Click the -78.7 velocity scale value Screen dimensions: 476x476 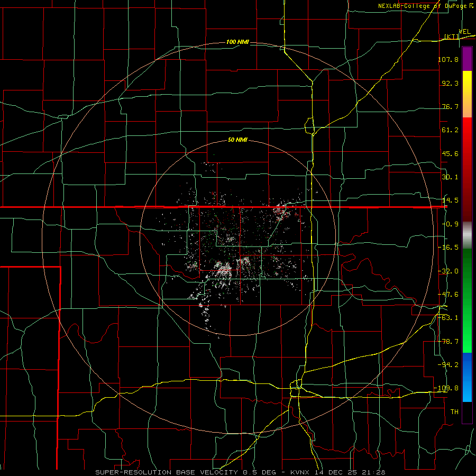pyautogui.click(x=448, y=342)
